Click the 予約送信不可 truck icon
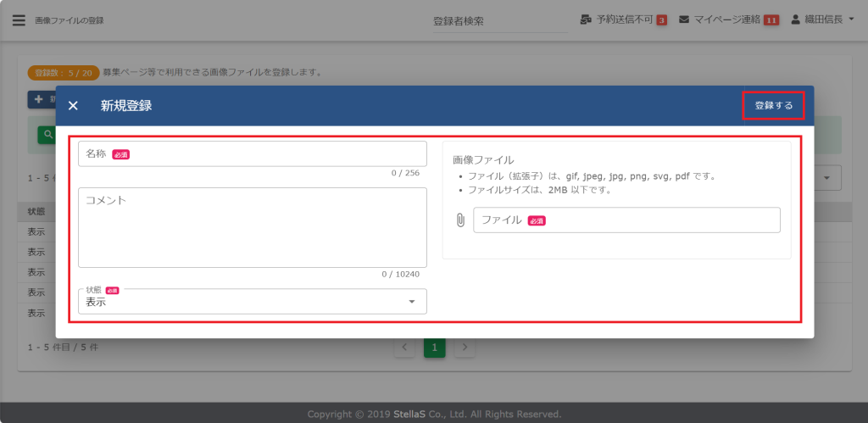 click(x=586, y=19)
